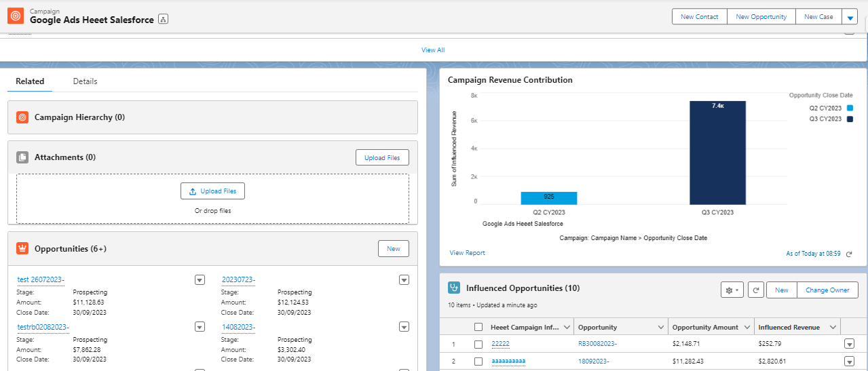Show row actions for record 22222

pos(849,344)
